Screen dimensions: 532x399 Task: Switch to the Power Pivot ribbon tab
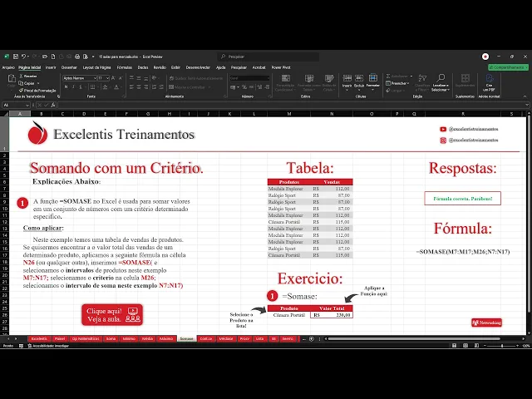281,67
